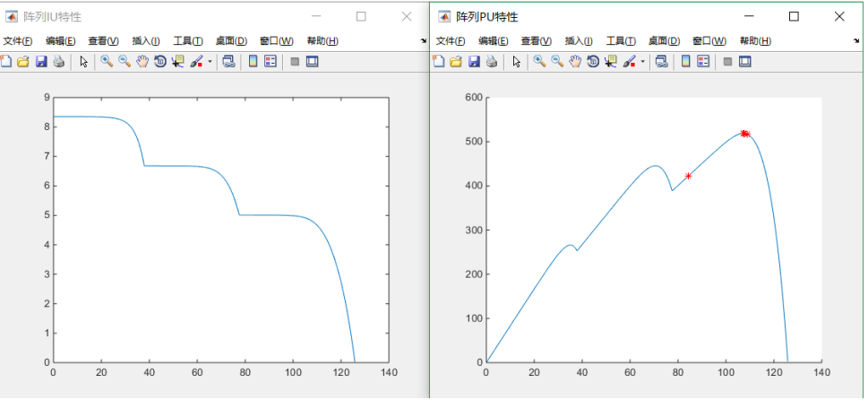Open 窗口(W) menu in 阵列IU特性 window
868x400 pixels.
coord(276,41)
